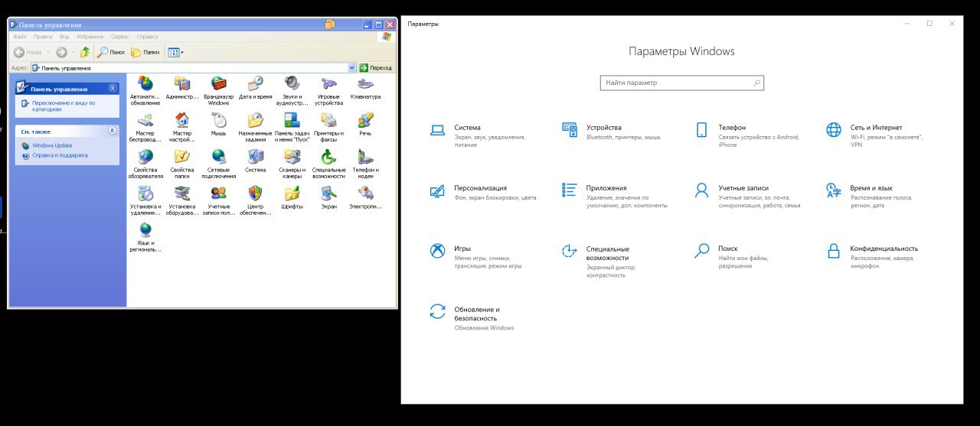Screen dimensions: 980x426
Task: Open Специальные возможности icon in Панель управления
Action: click(328, 156)
